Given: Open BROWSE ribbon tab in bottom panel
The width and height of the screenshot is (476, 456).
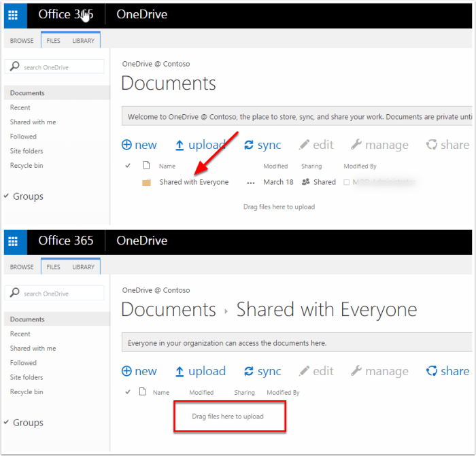Looking at the screenshot, I should coord(22,267).
